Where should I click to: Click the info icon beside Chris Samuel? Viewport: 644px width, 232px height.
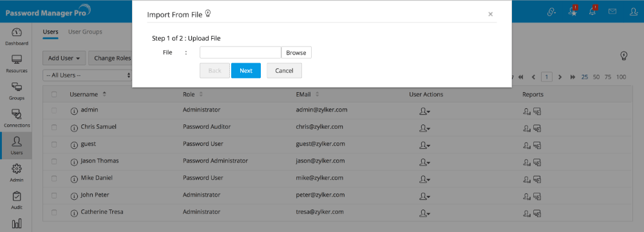click(x=74, y=128)
